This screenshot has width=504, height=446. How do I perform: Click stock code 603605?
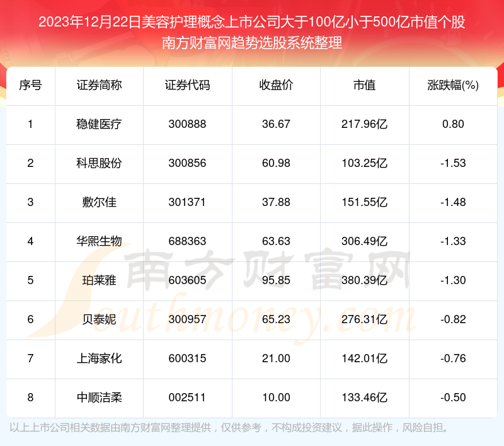click(x=187, y=280)
